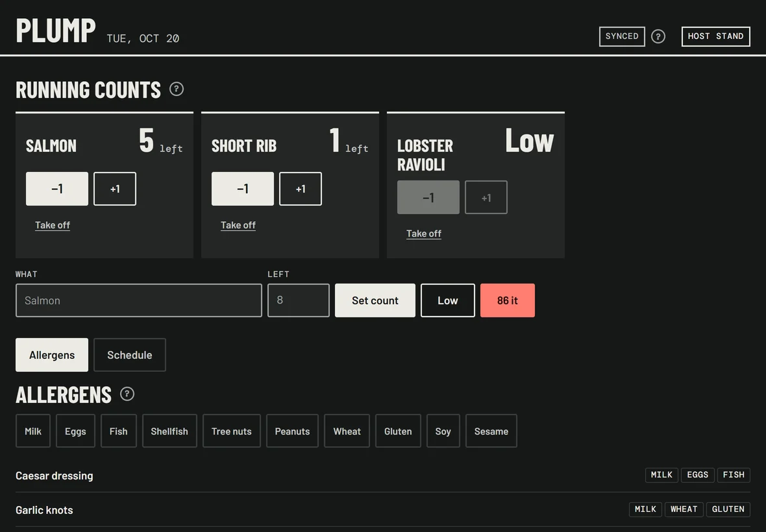Toggle the Shellfish allergen filter
766x532 pixels.
pos(169,431)
